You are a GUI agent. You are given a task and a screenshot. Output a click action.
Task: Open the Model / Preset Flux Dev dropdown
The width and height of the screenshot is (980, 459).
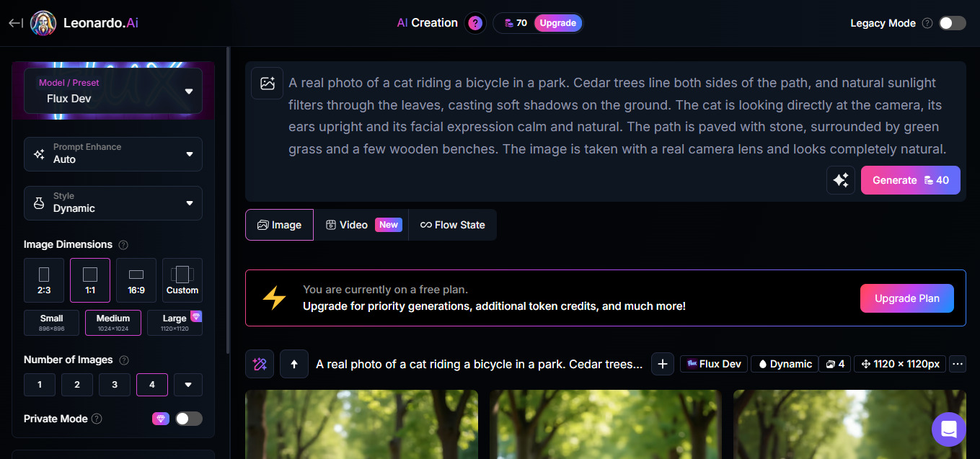pos(113,91)
